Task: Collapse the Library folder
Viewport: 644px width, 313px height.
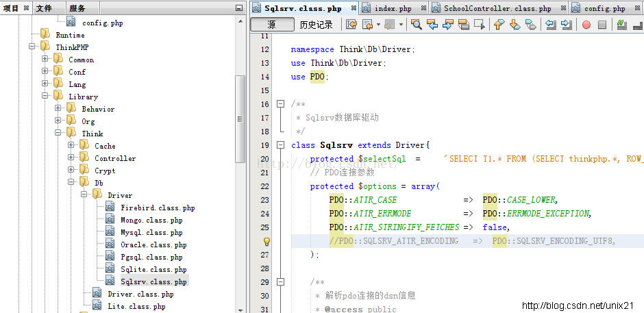Action: coord(45,96)
